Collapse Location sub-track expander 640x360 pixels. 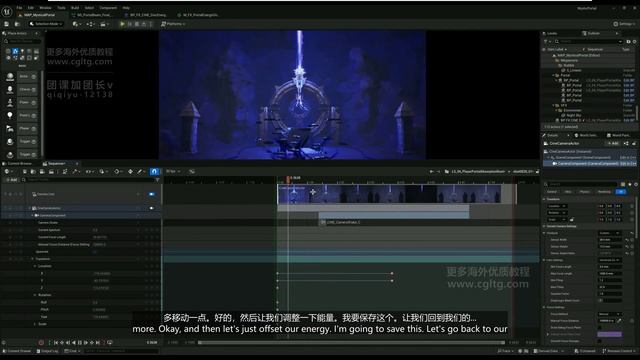point(35,266)
